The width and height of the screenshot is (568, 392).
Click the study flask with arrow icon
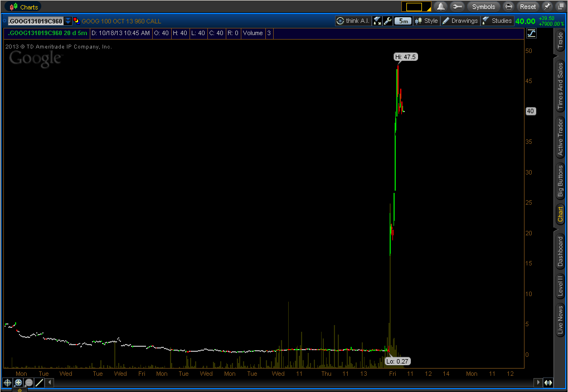click(377, 21)
